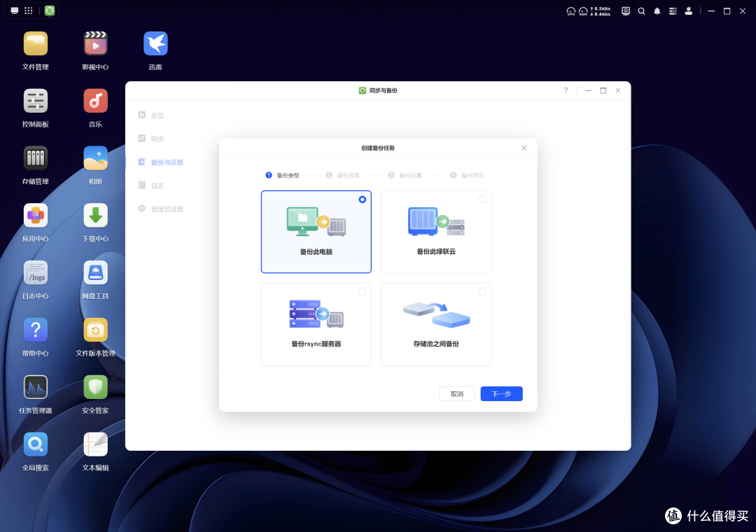Screen dimensions: 756x532
Task: Open the settings panel icon beside the bell
Action: pyautogui.click(x=673, y=11)
